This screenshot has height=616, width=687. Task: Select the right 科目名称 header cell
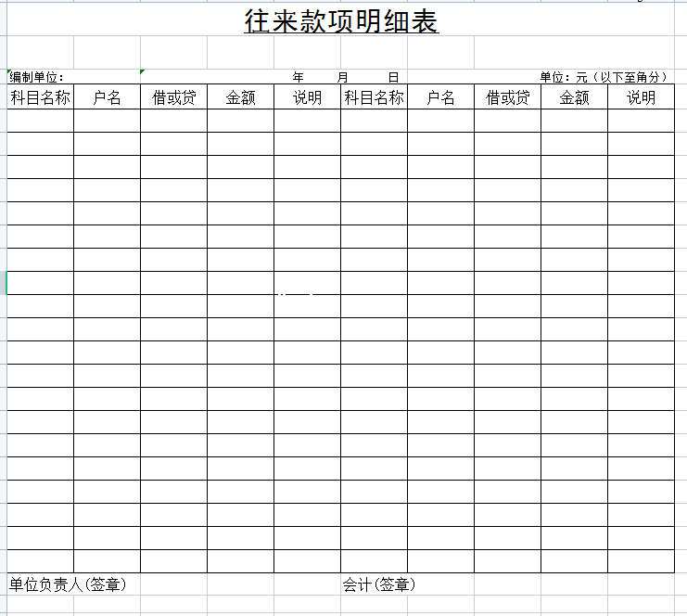point(374,97)
